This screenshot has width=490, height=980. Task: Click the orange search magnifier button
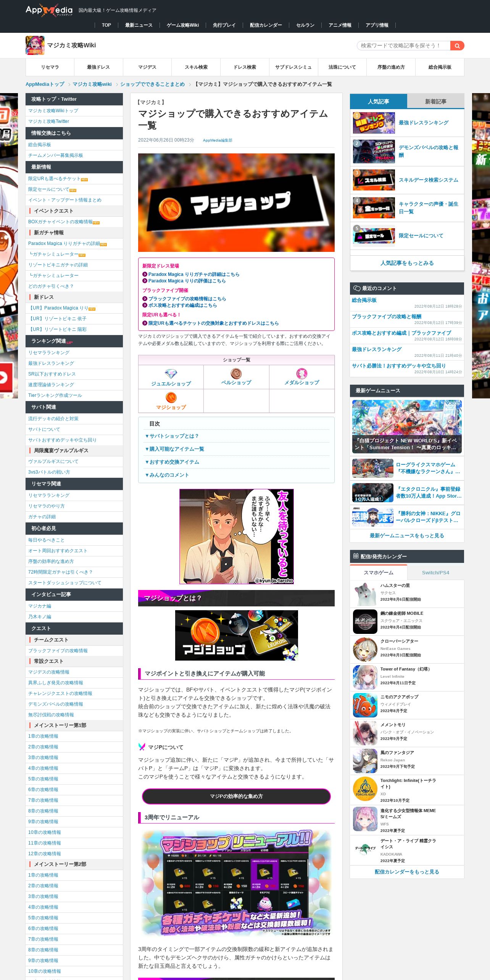457,46
